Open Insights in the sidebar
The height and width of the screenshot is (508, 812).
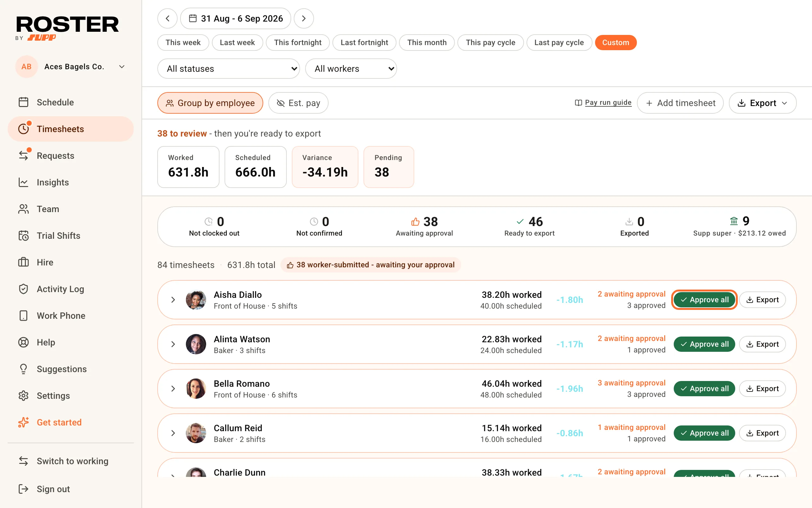[x=70, y=182]
